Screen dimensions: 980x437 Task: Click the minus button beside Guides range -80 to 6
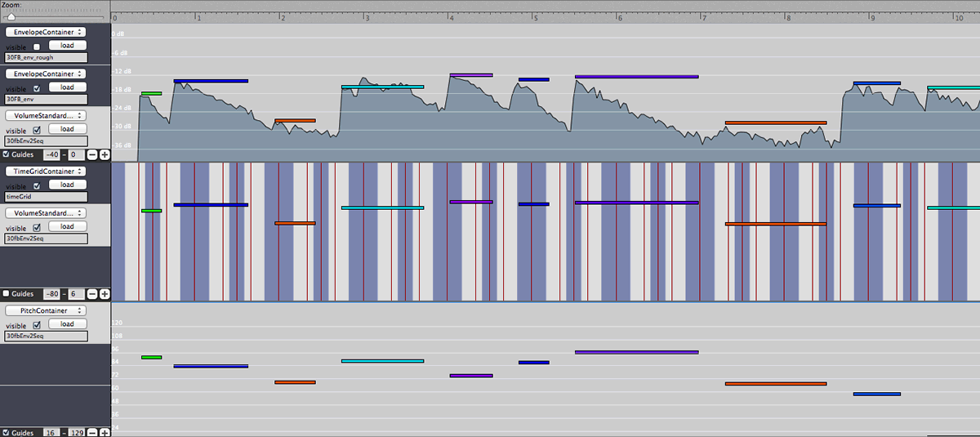92,293
